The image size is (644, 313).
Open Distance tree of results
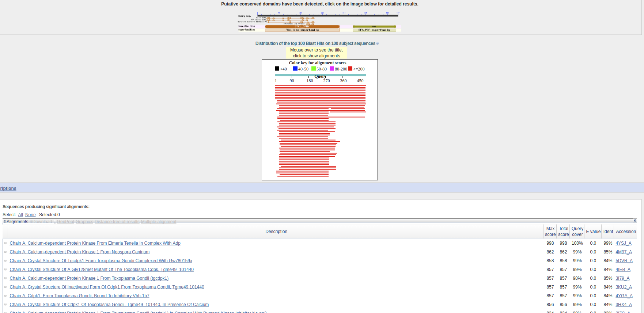coord(117,222)
